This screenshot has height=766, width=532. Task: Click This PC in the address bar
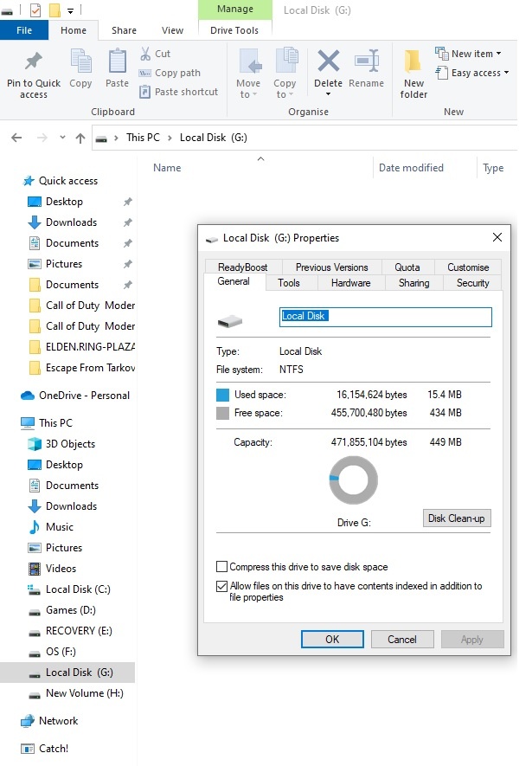tap(143, 138)
